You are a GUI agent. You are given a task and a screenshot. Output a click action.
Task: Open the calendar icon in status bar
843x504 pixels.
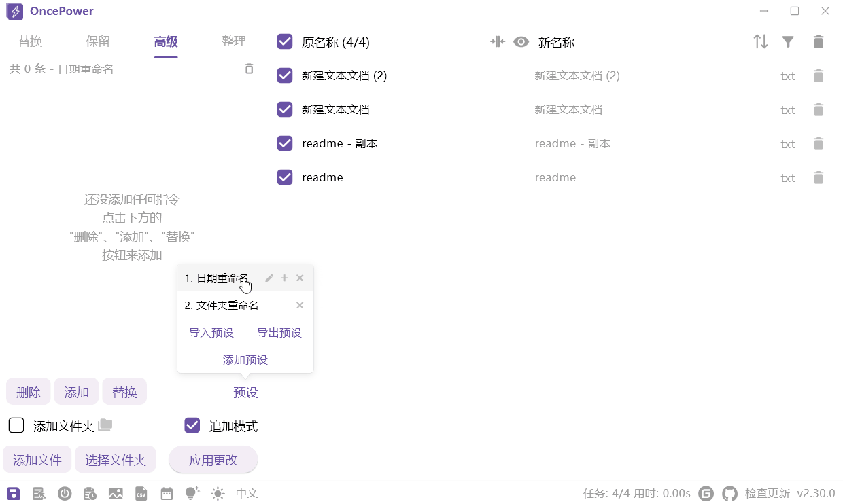point(167,493)
